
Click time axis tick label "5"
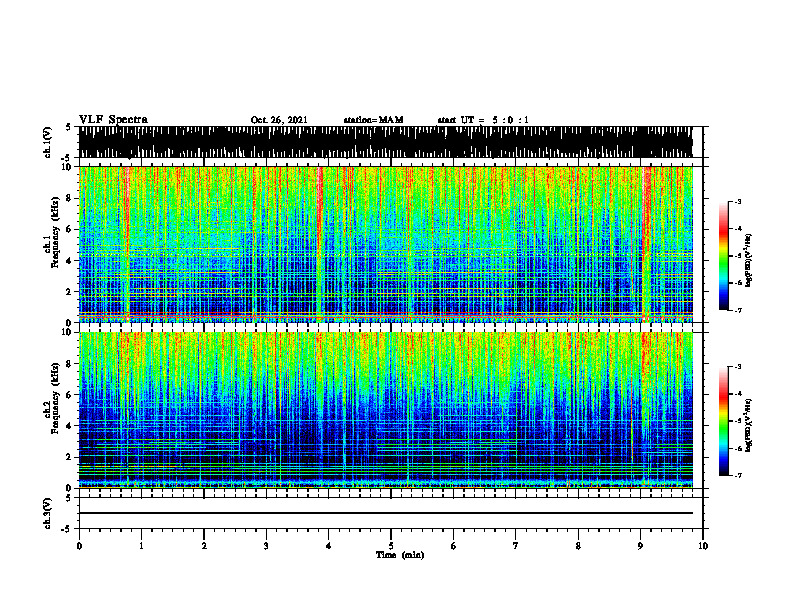391,546
